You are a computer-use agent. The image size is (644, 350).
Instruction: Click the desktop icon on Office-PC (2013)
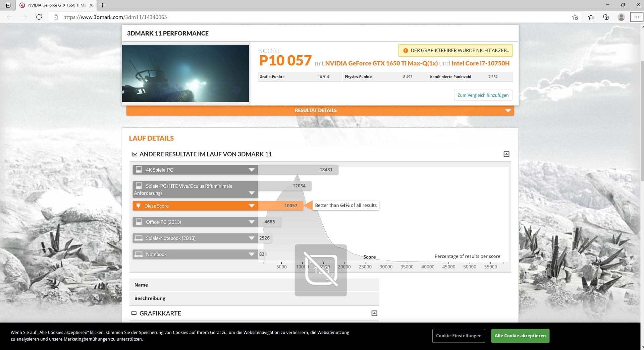click(139, 222)
